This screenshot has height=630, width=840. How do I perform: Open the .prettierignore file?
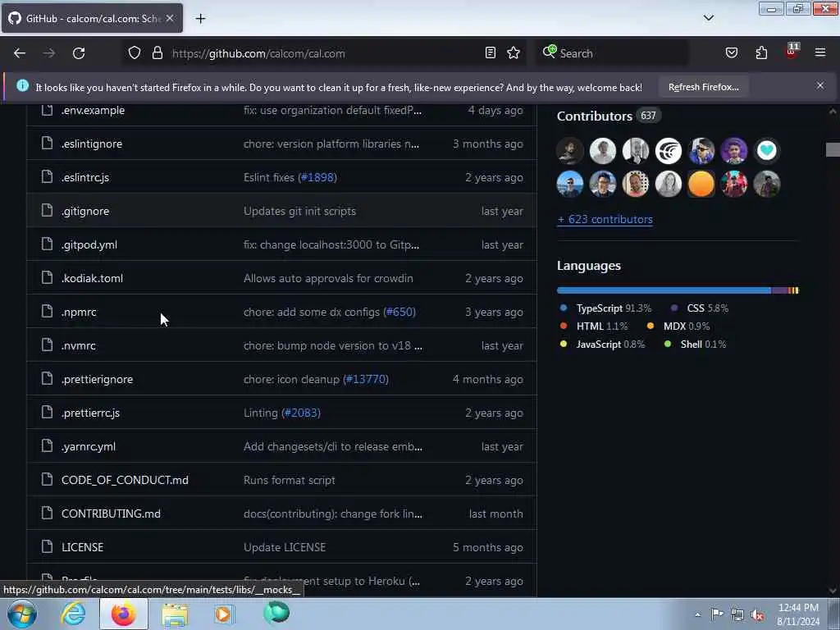(97, 379)
